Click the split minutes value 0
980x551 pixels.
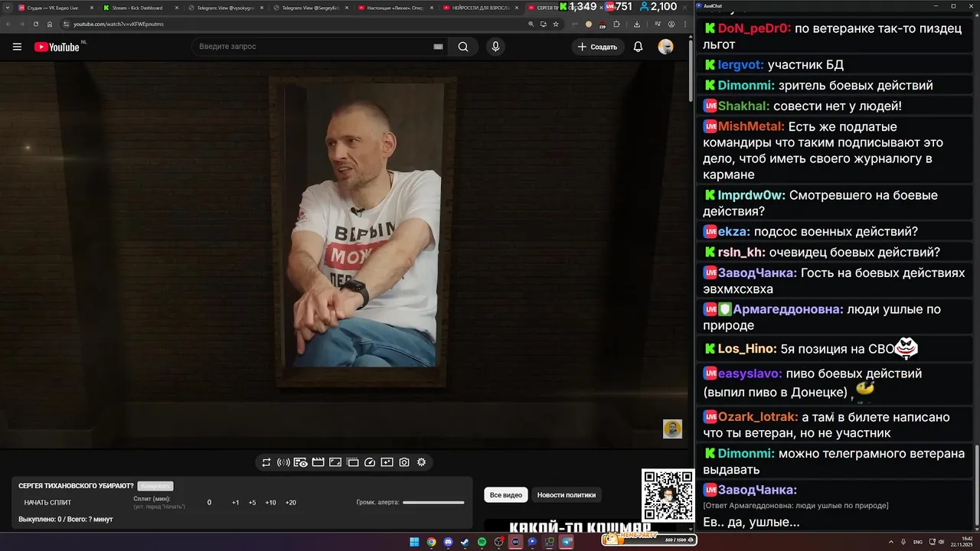click(x=209, y=503)
